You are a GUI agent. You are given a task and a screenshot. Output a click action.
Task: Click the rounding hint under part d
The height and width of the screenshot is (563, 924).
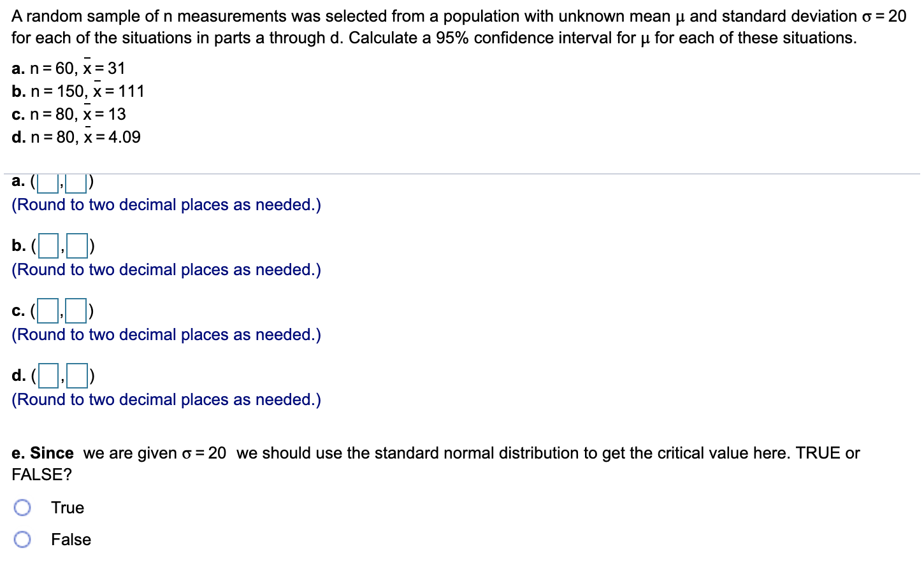(166, 399)
